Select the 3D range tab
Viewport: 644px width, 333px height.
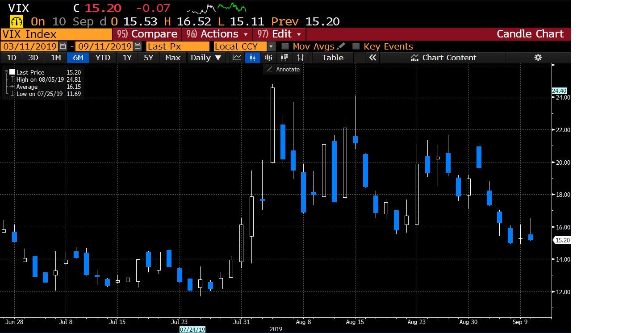click(33, 58)
